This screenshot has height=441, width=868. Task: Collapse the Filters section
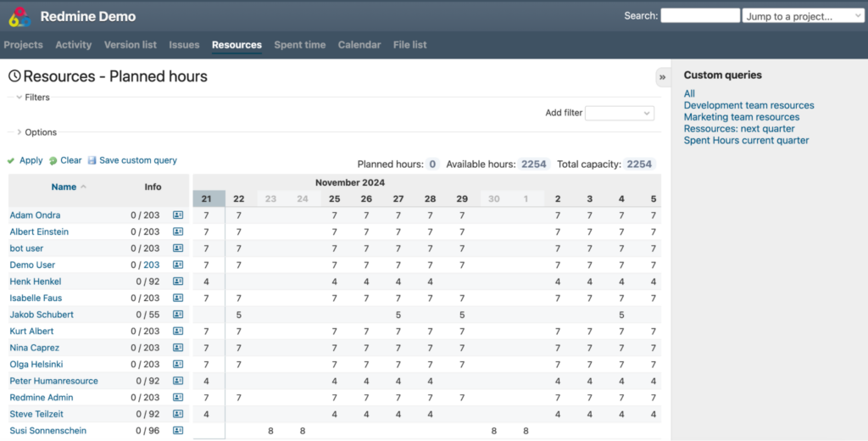(19, 98)
